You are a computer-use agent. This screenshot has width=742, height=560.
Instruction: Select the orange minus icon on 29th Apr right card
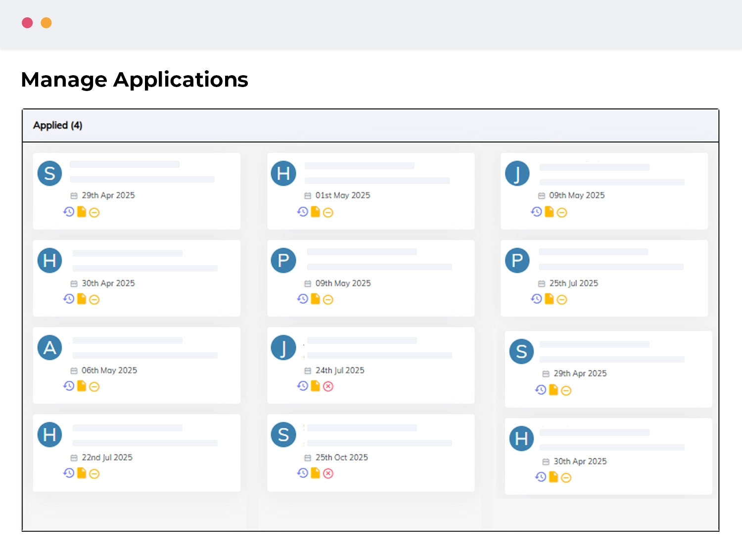click(x=566, y=390)
